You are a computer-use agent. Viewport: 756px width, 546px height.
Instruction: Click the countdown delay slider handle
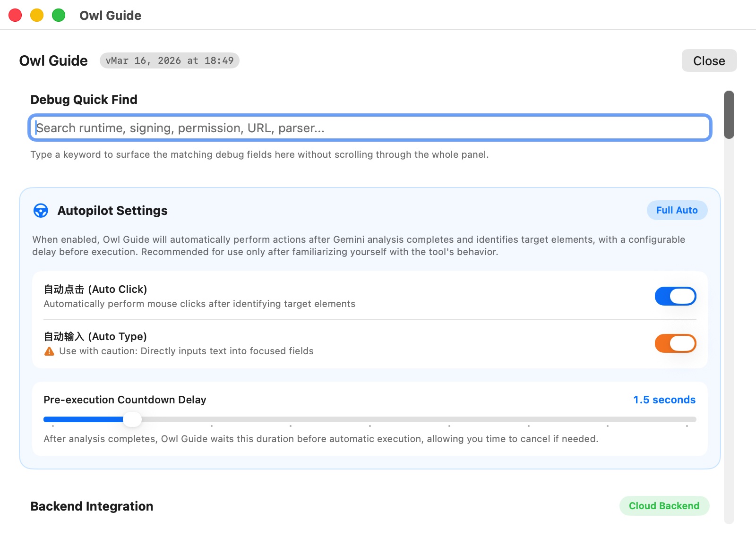tap(132, 419)
